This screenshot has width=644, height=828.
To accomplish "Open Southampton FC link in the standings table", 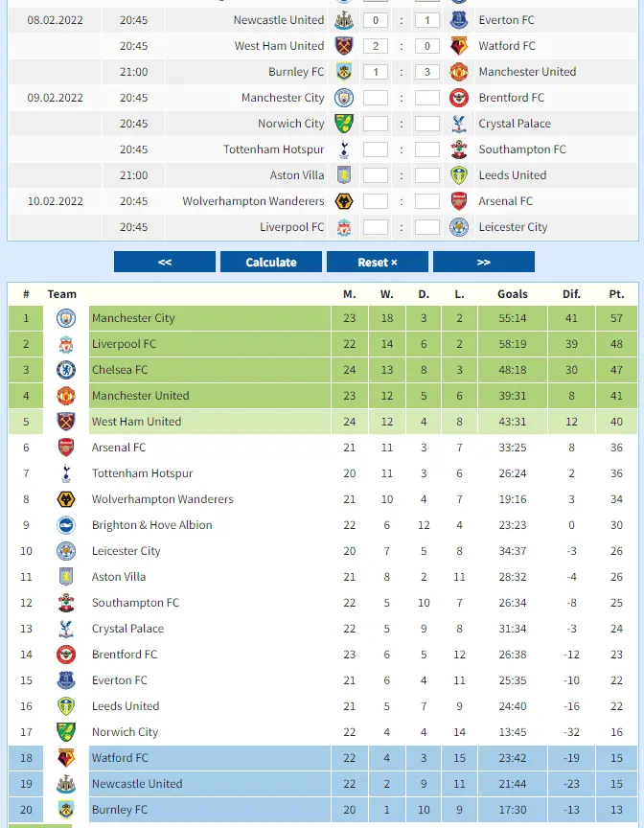I will point(135,603).
